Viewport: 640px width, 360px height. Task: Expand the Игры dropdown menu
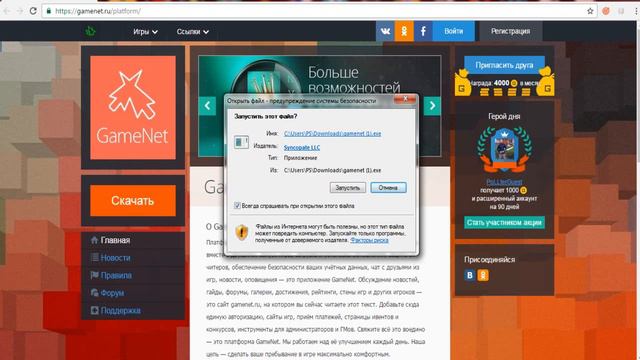[145, 31]
